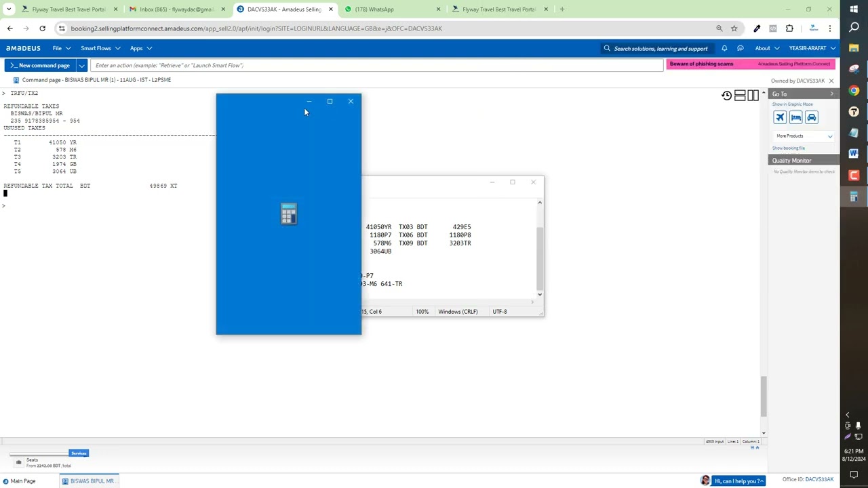Click Beware of phishing scams banner
868x488 pixels.
point(751,64)
